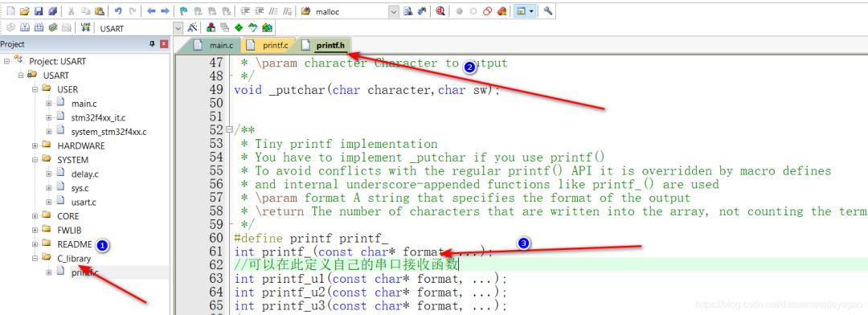
Task: Open a file using the Open folder icon
Action: coord(24,11)
